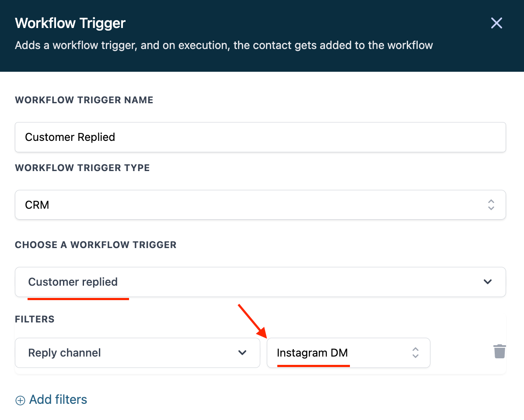Open the Reply channel filter dropdown

click(x=137, y=353)
